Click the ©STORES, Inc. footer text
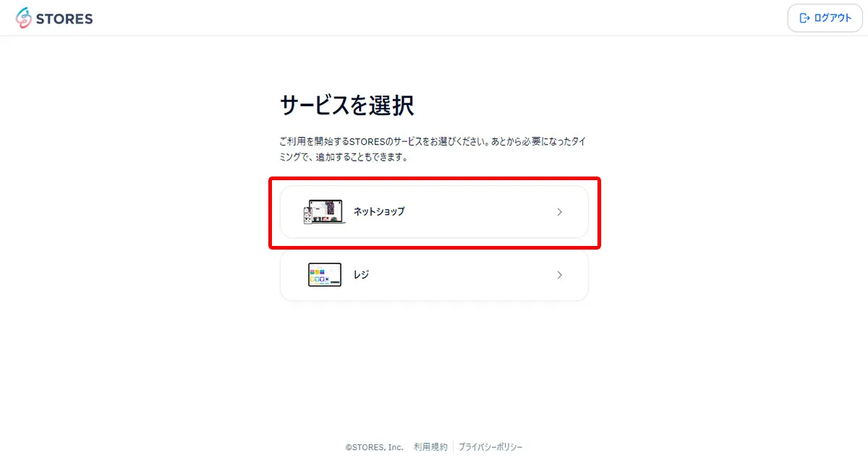The image size is (868, 463). (x=373, y=446)
